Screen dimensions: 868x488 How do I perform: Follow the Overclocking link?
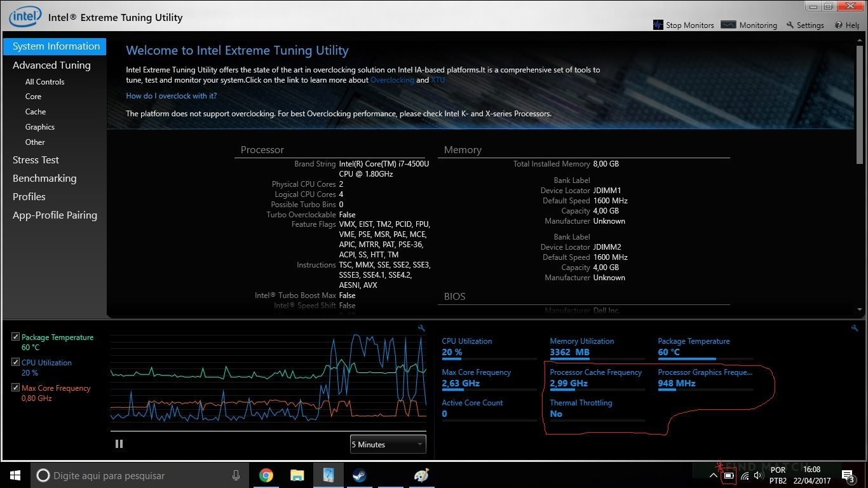[x=392, y=80]
